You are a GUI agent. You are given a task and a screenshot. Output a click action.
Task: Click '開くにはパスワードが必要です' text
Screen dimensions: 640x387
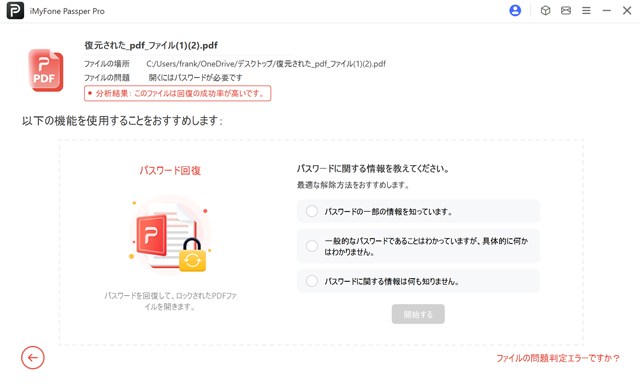tap(196, 78)
